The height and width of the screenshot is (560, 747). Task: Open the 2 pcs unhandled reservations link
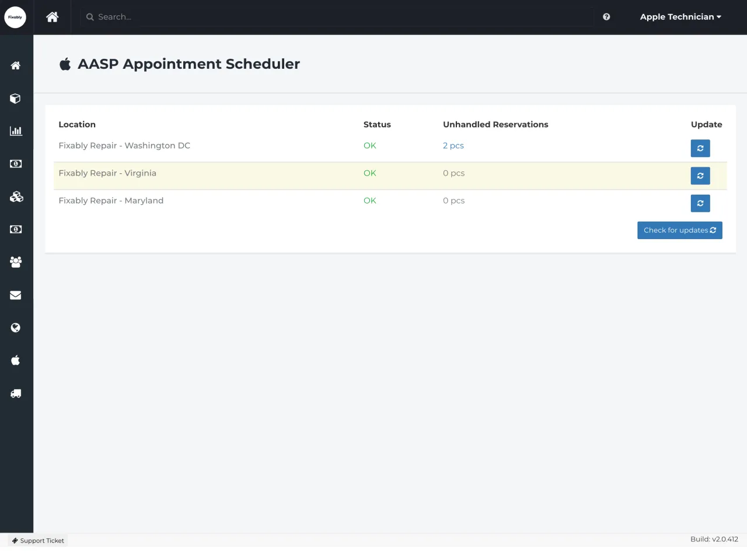click(453, 145)
